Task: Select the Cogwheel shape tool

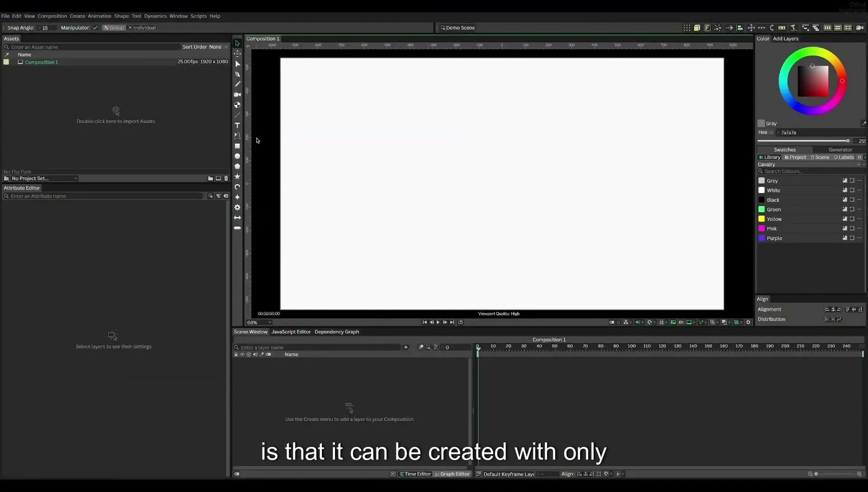Action: [x=237, y=207]
